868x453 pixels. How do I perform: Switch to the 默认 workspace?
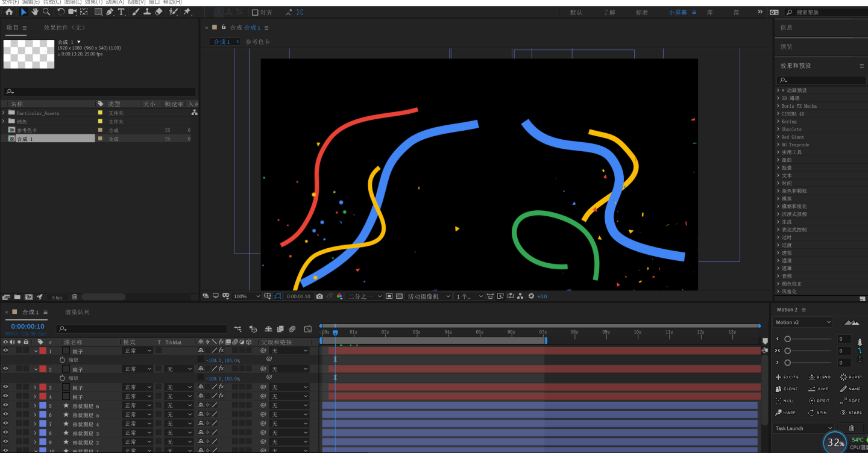coord(576,12)
